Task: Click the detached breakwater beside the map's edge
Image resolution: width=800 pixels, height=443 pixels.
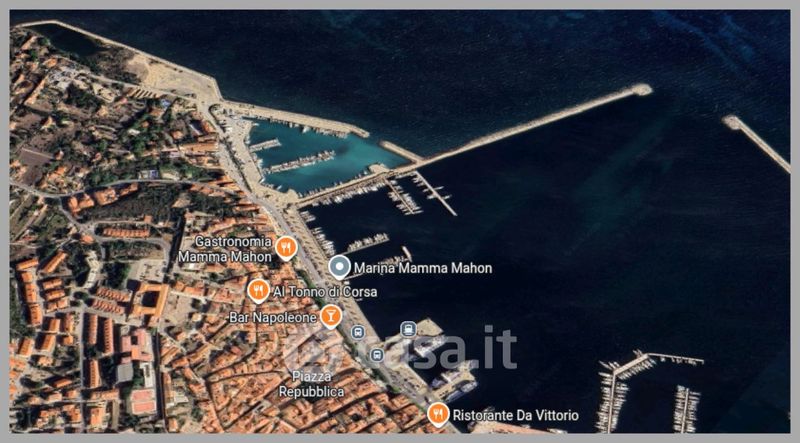Action: pyautogui.click(x=756, y=142)
